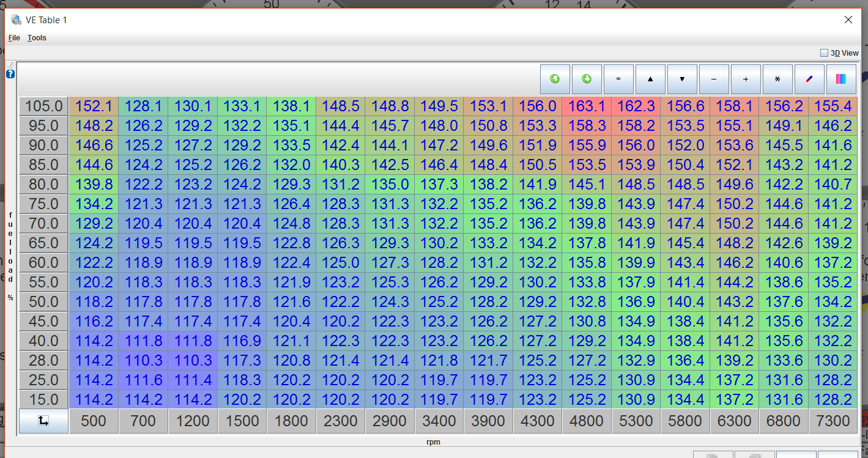Click the note pencil icon above help
Viewport: 868px width, 458px height.
10,65
